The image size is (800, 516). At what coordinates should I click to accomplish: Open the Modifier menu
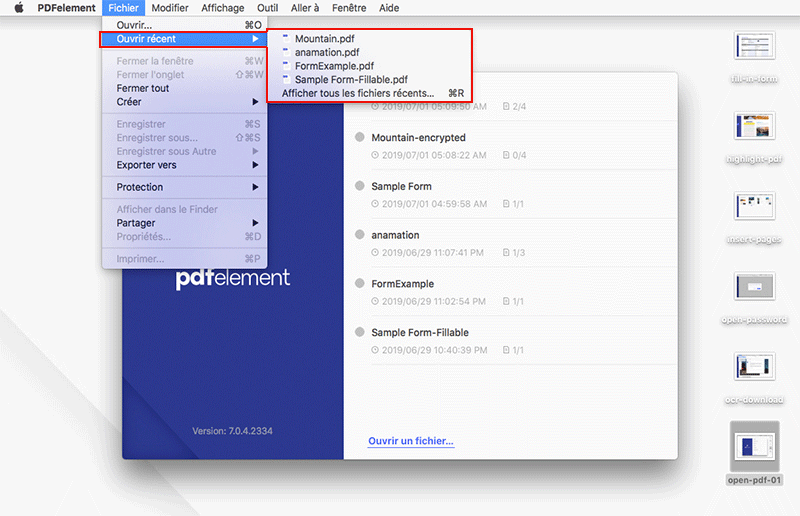click(x=170, y=8)
